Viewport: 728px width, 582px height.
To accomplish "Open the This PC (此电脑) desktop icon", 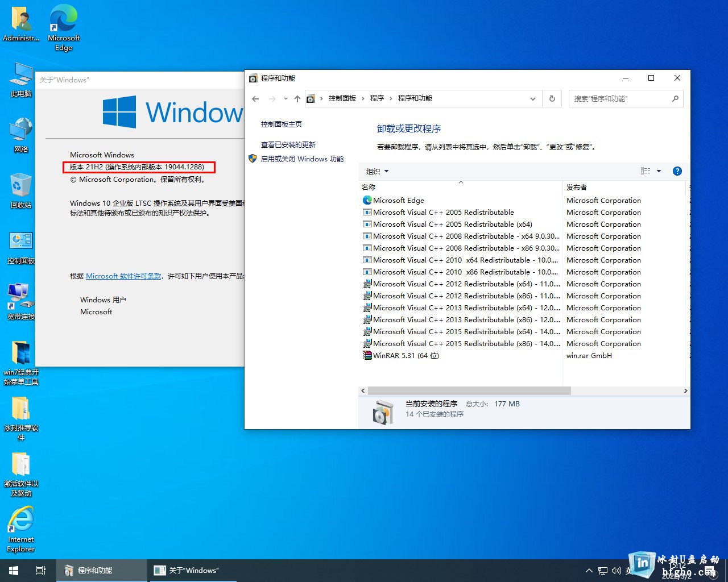I will (x=21, y=80).
